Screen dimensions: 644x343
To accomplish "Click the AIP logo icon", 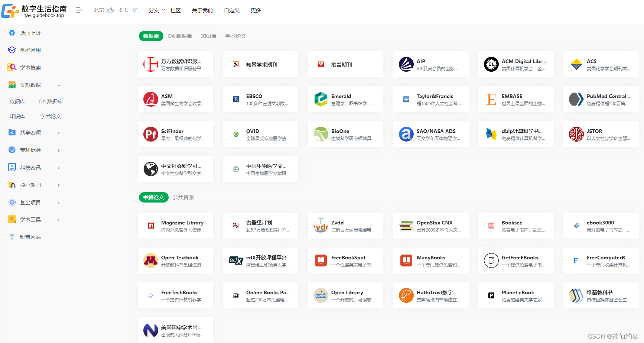I will (x=406, y=64).
